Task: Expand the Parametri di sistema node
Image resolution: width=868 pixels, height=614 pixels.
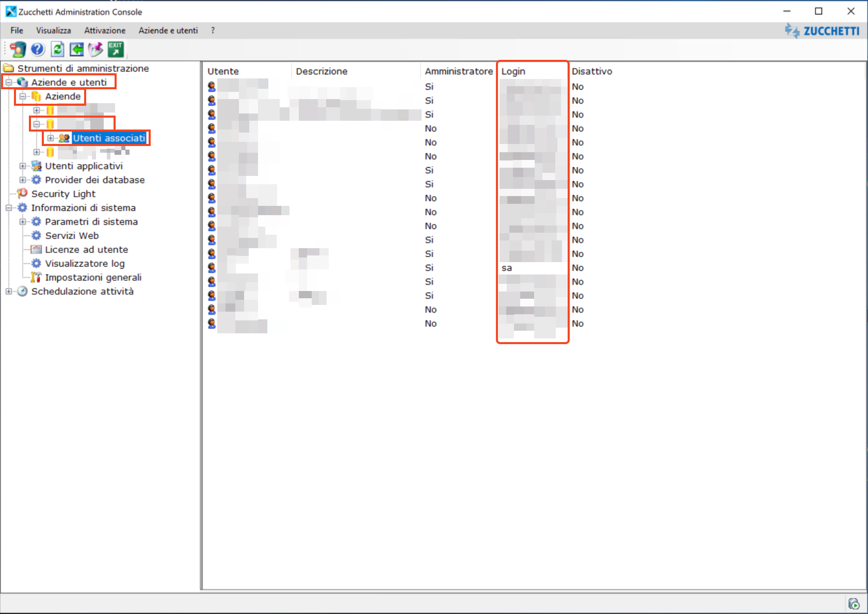Action: (x=23, y=221)
